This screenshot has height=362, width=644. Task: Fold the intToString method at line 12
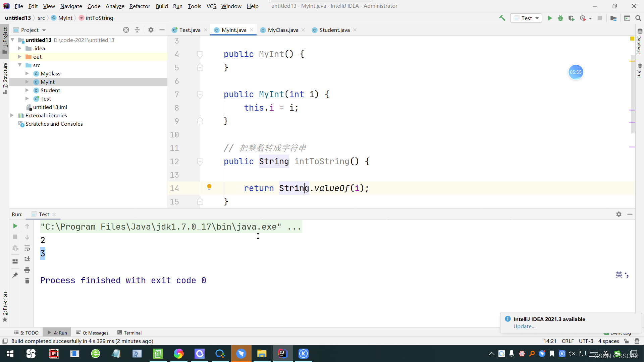tap(200, 162)
